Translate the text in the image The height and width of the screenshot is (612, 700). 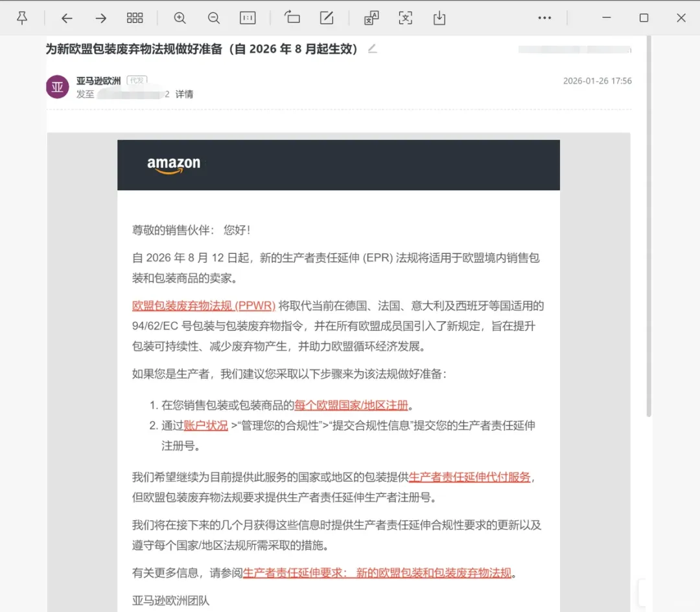[371, 18]
